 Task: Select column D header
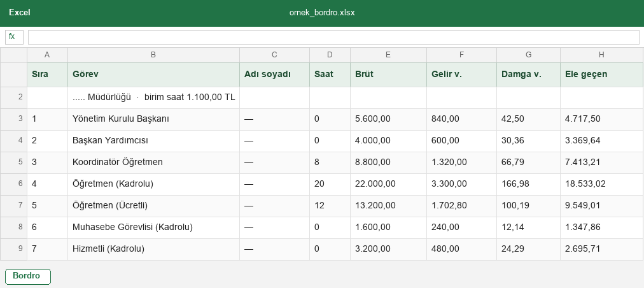click(x=330, y=55)
